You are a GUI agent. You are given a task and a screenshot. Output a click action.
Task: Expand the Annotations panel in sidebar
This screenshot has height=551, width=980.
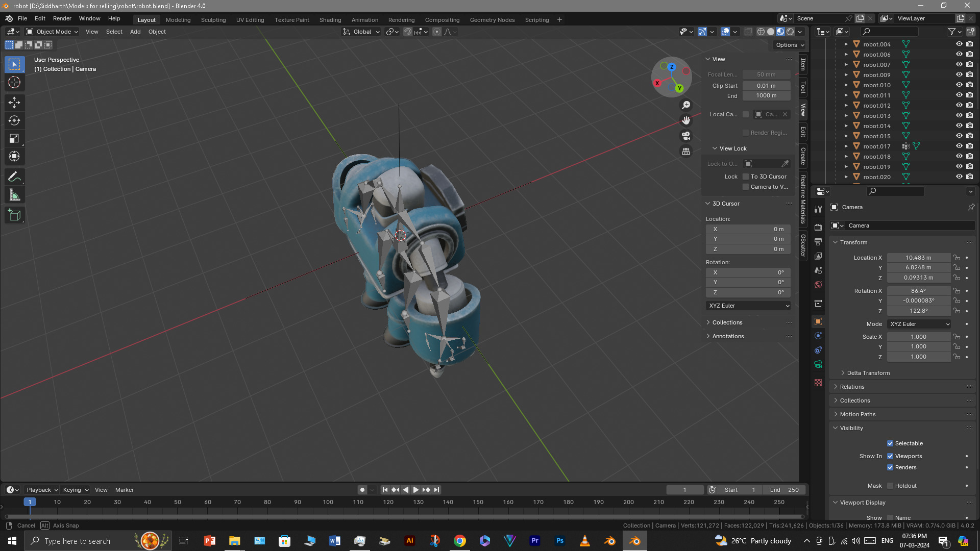(x=727, y=336)
